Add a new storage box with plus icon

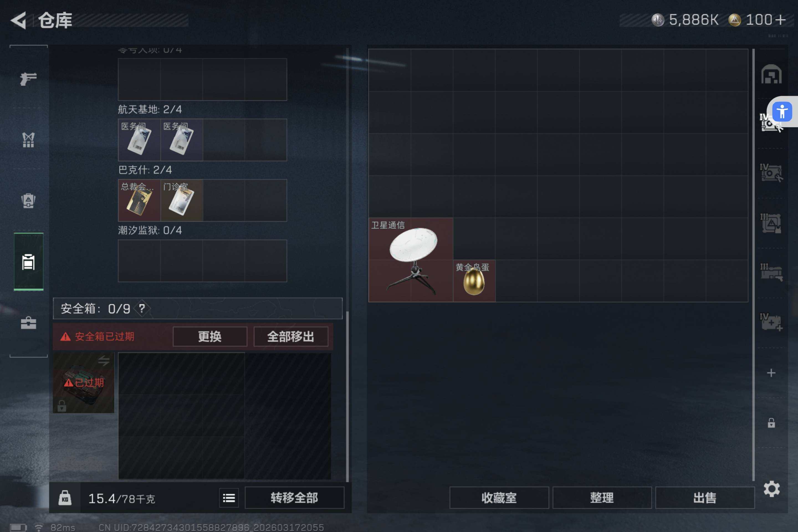pos(771,373)
